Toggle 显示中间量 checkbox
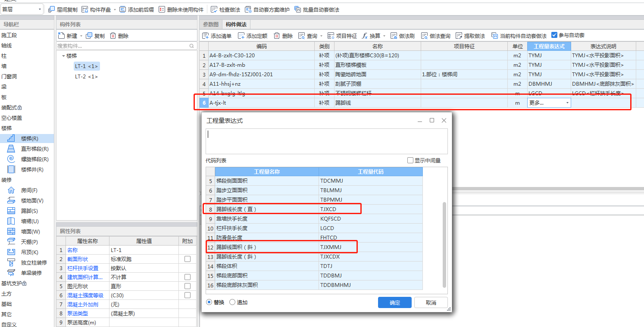 coord(410,160)
